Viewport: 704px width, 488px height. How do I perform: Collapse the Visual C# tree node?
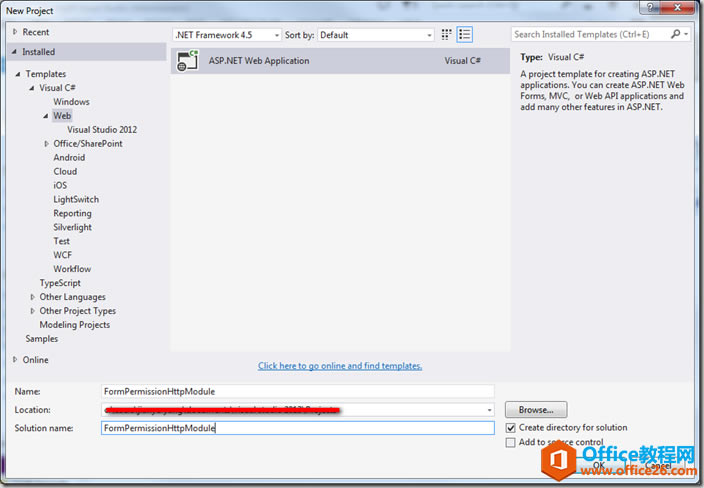point(31,88)
